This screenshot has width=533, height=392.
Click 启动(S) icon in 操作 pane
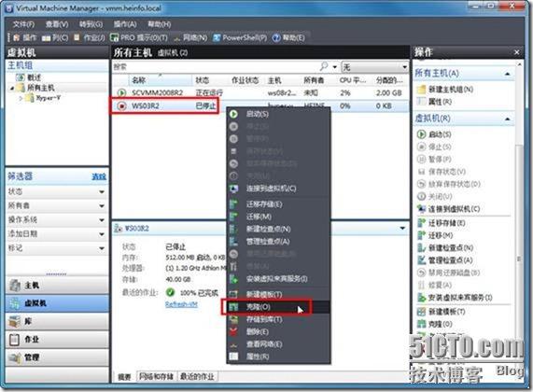pos(421,134)
